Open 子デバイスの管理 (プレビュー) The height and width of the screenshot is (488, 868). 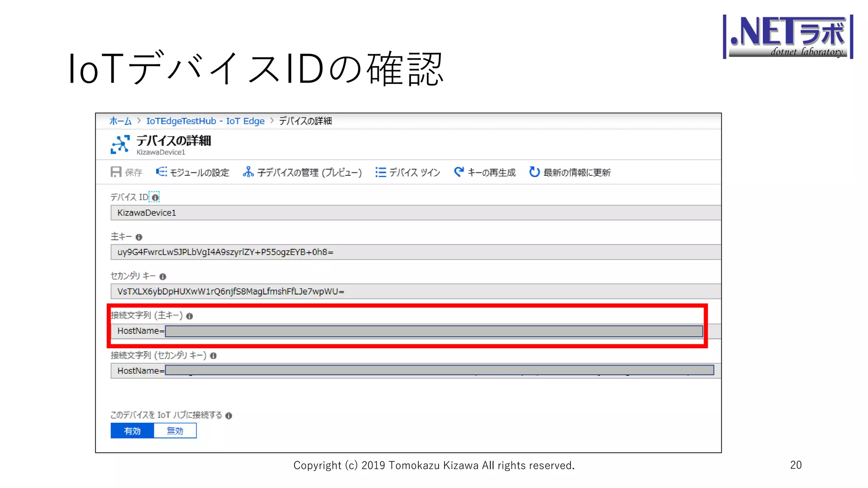(309, 172)
